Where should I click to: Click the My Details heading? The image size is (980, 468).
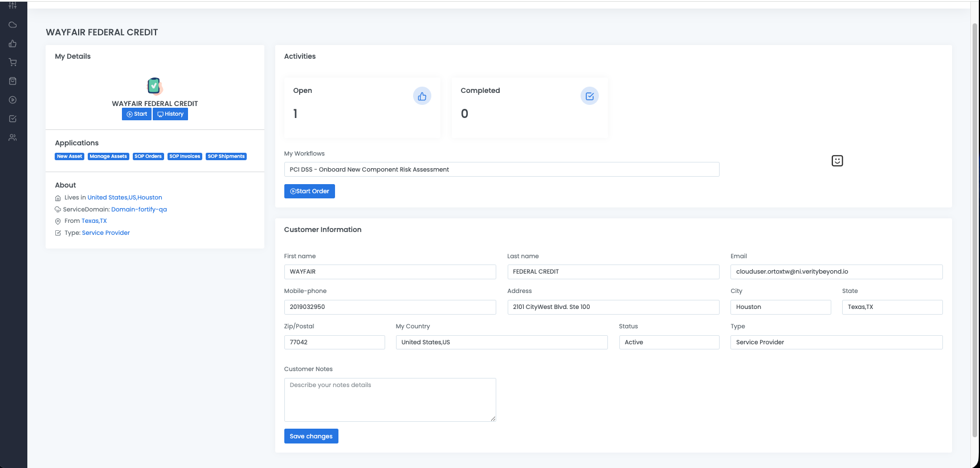(73, 56)
